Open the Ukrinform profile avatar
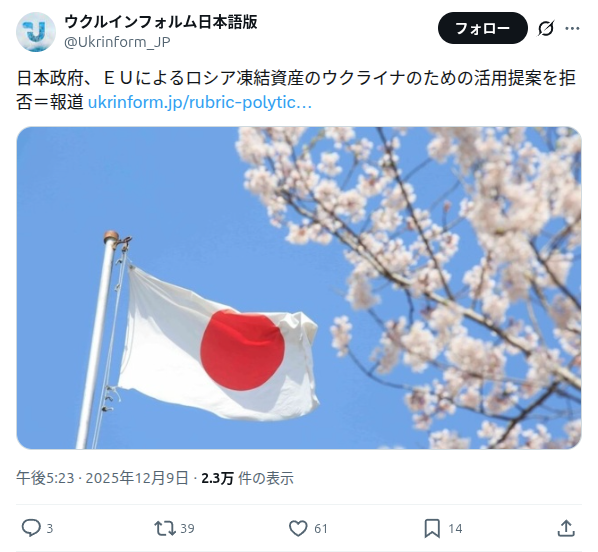This screenshot has height=552, width=598. click(36, 32)
